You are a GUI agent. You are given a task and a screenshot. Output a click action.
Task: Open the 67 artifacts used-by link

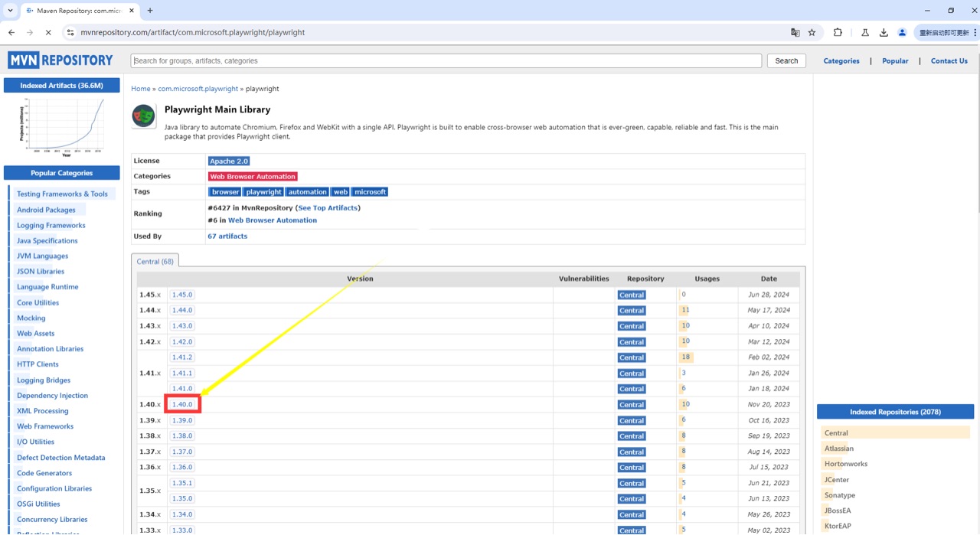[x=227, y=236]
